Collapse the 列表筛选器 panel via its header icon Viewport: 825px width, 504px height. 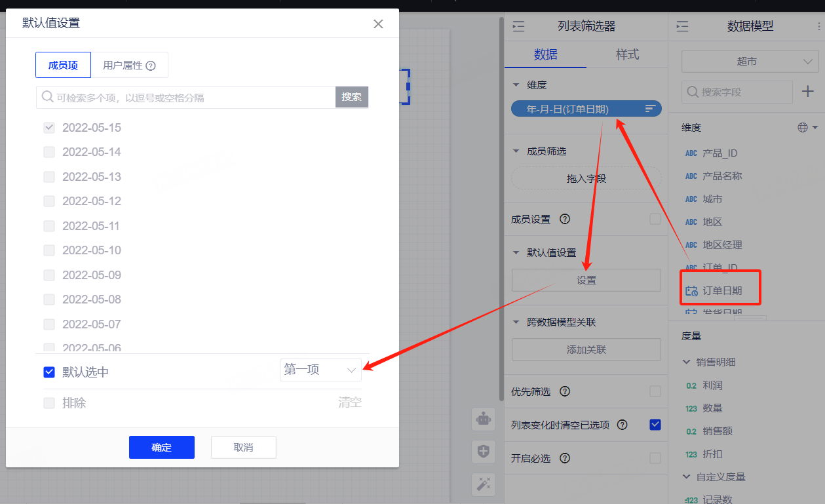point(518,26)
